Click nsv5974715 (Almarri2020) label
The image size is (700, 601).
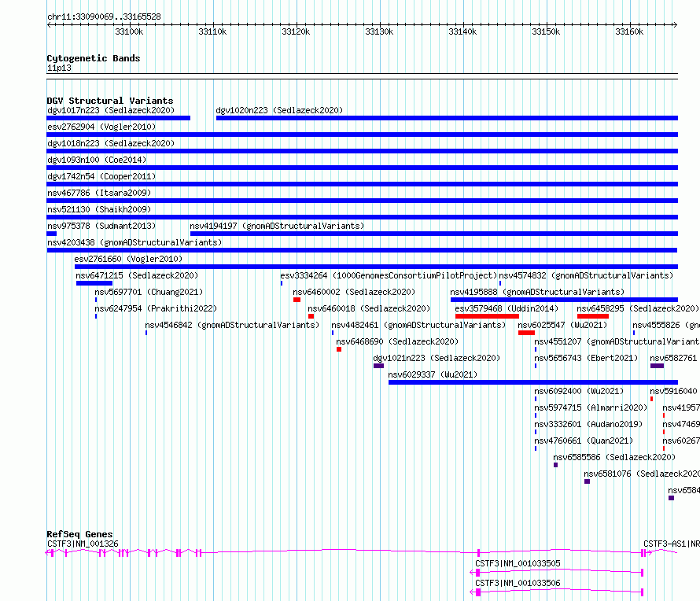click(x=591, y=407)
